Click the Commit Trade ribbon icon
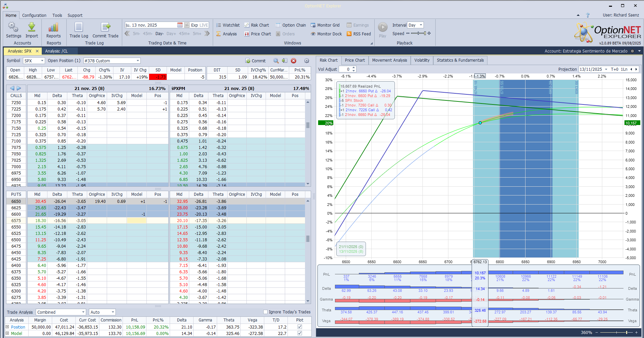Screen dimensions: 644x338 point(105,27)
